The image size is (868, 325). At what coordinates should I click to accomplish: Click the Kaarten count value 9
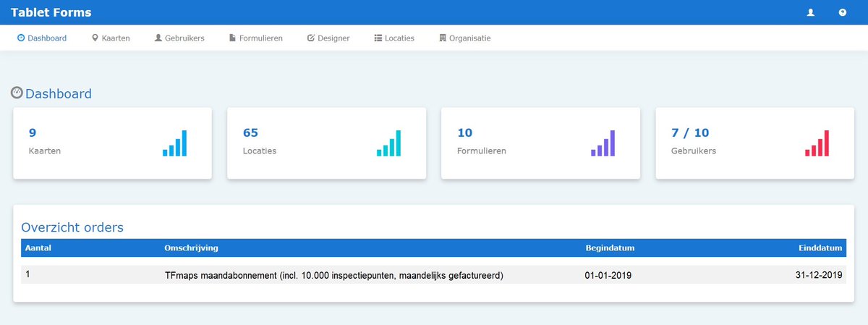tap(33, 132)
